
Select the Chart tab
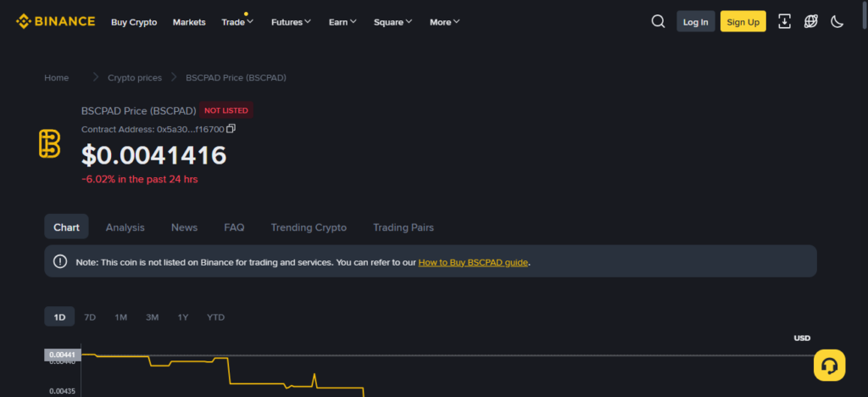coord(66,227)
